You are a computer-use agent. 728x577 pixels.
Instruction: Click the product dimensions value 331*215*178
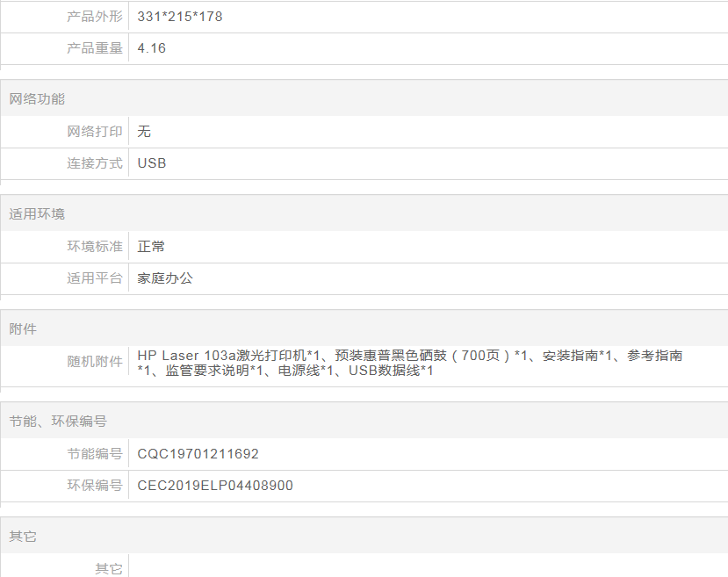click(x=180, y=17)
